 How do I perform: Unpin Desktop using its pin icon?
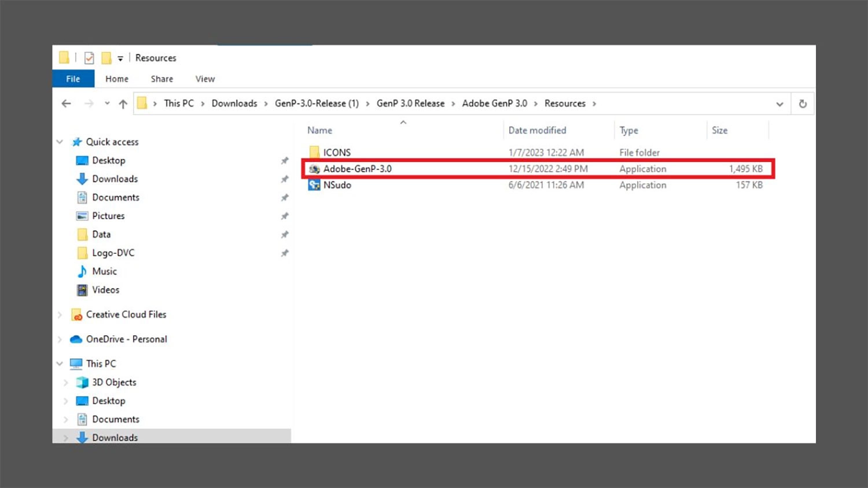(x=285, y=161)
